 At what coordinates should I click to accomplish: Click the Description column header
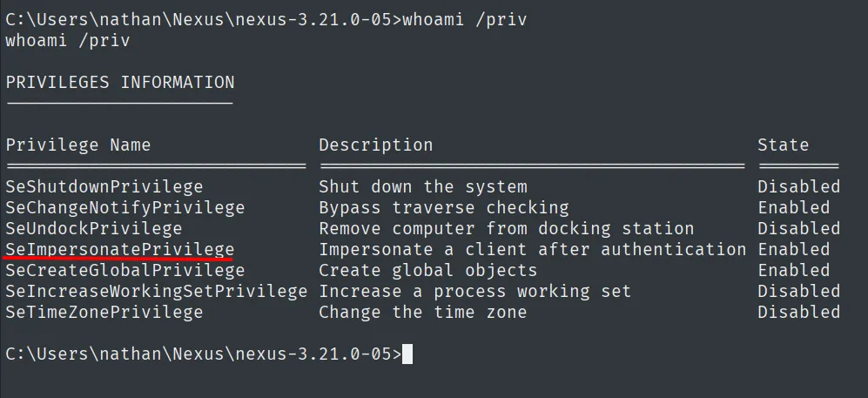(x=376, y=145)
